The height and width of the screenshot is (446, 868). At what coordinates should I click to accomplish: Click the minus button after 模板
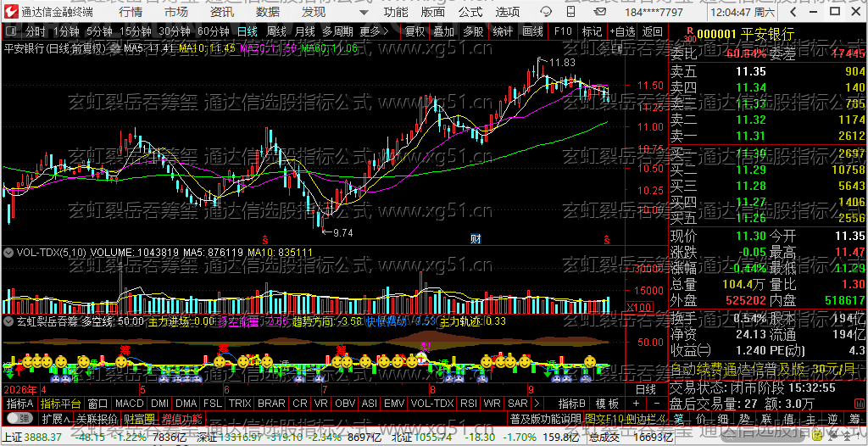[x=657, y=404]
